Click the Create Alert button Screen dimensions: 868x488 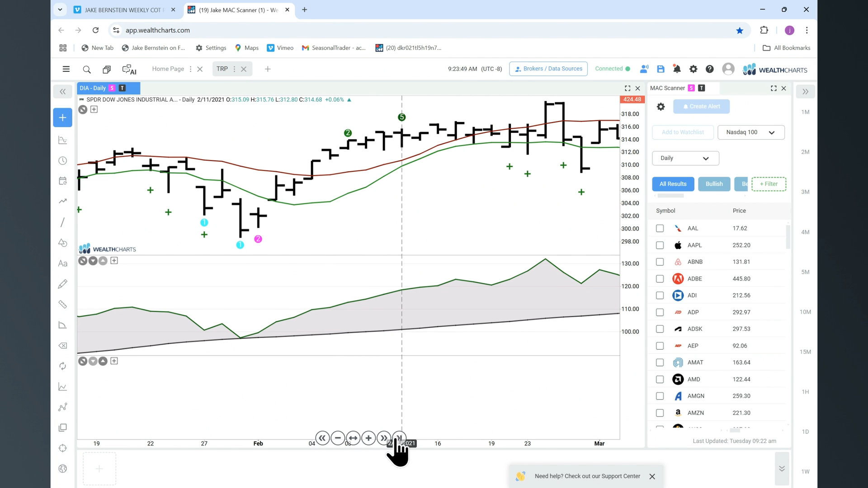(701, 107)
